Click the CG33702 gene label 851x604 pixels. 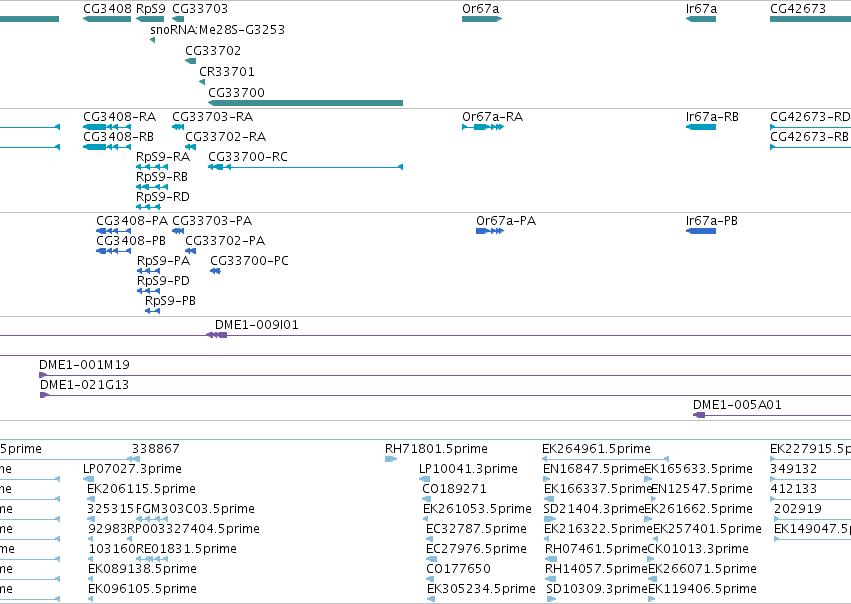pos(213,50)
